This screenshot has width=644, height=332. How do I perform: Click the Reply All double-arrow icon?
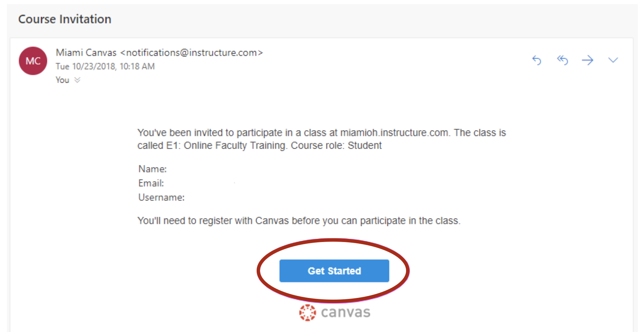(562, 60)
